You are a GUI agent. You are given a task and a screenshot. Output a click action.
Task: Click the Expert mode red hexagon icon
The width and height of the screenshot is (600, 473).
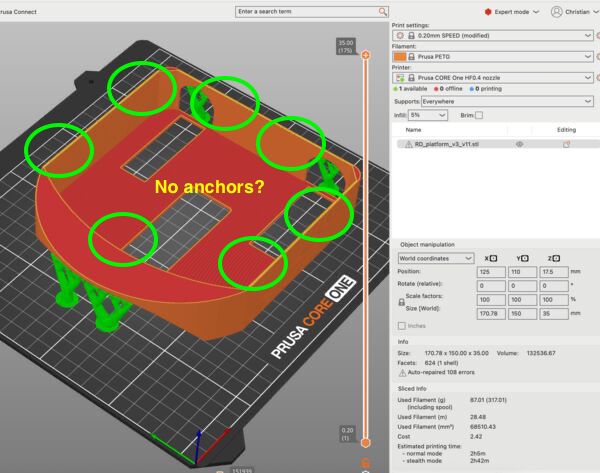click(488, 12)
